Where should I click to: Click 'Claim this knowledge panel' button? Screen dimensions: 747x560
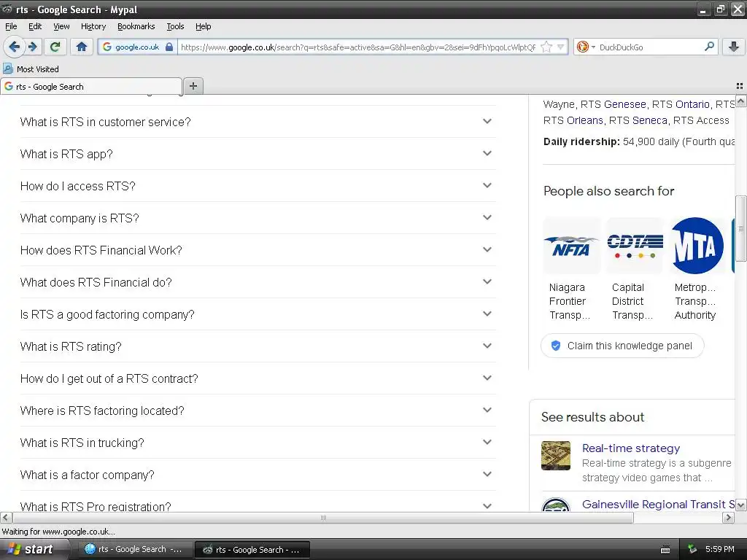(622, 346)
